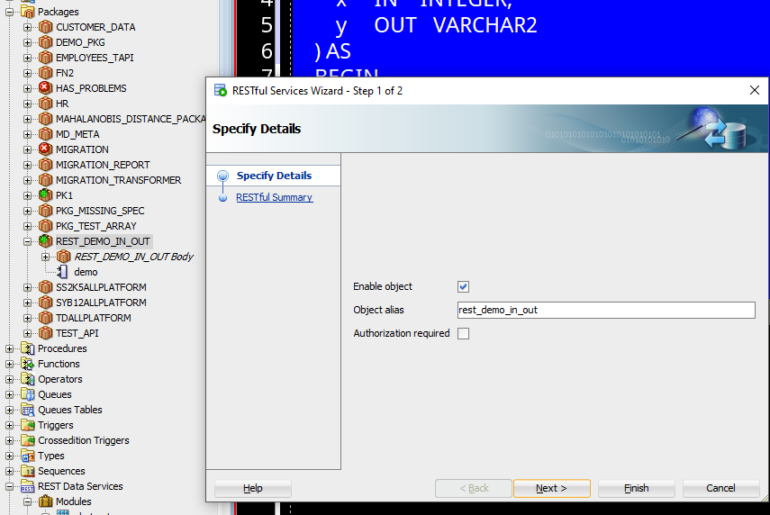Collapse the Packages tree node

point(10,12)
